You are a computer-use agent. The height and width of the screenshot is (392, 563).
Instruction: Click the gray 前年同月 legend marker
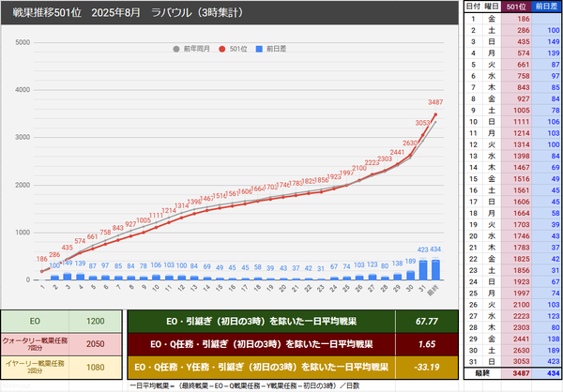[x=176, y=49]
